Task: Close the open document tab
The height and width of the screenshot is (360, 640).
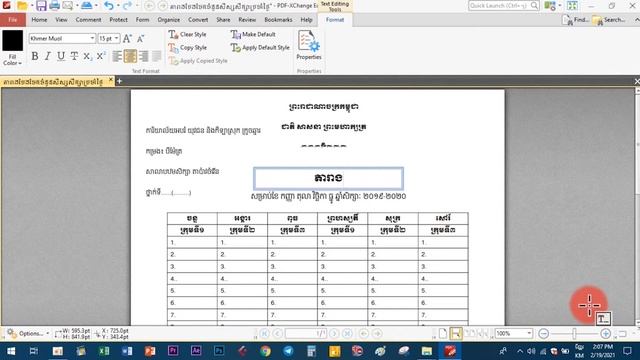Action: coord(111,80)
